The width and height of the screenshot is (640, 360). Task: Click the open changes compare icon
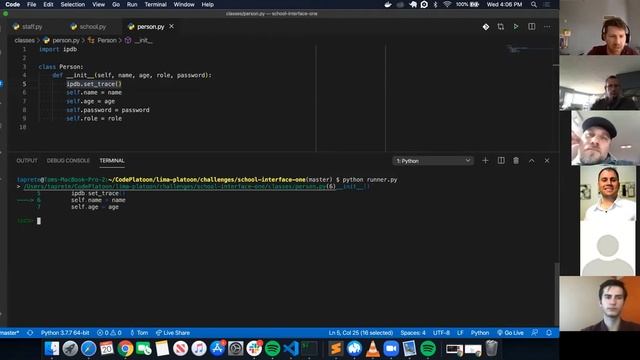click(501, 27)
